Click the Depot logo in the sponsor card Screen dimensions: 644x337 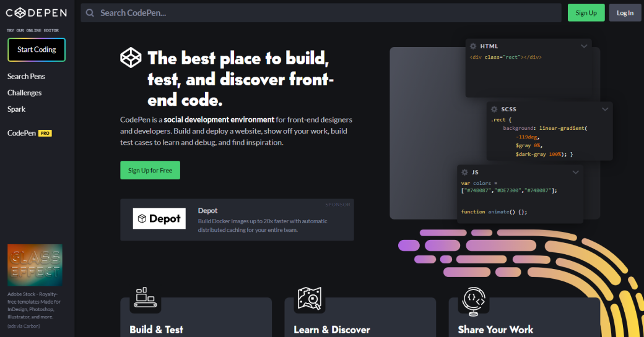point(159,218)
